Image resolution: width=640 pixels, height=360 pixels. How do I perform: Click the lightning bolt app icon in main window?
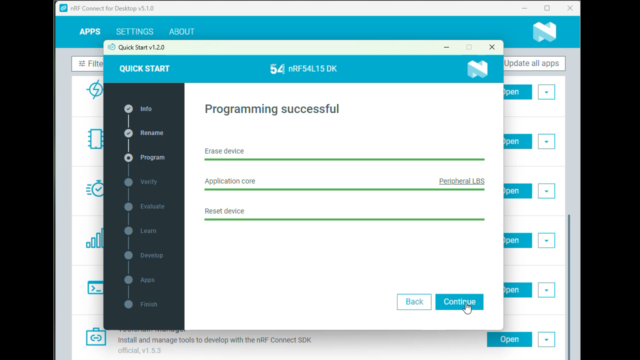(95, 89)
